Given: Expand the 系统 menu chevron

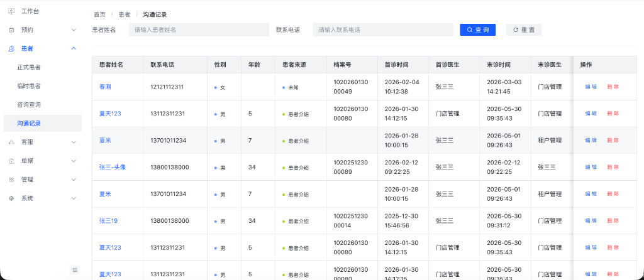Looking at the screenshot, I should click(x=74, y=198).
